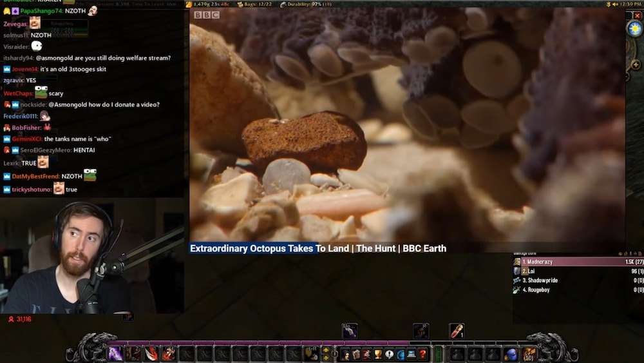The image size is (644, 363).
Task: Open the gear settings icon in top bar
Action: pyautogui.click(x=609, y=4)
